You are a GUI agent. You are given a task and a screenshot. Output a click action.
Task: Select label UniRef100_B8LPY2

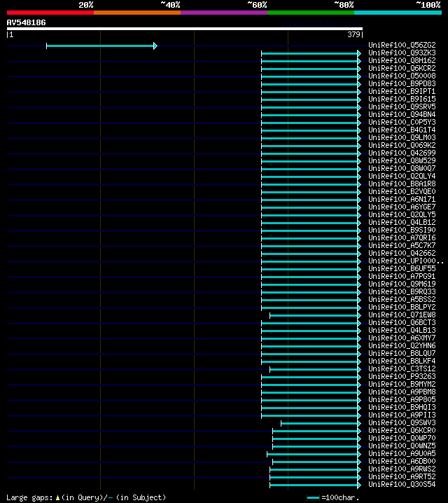[402, 307]
